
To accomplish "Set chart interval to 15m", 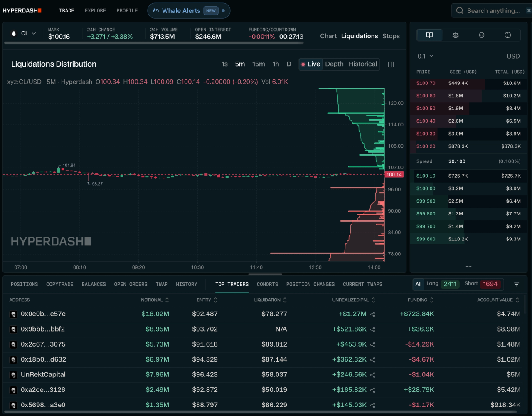I will [259, 64].
